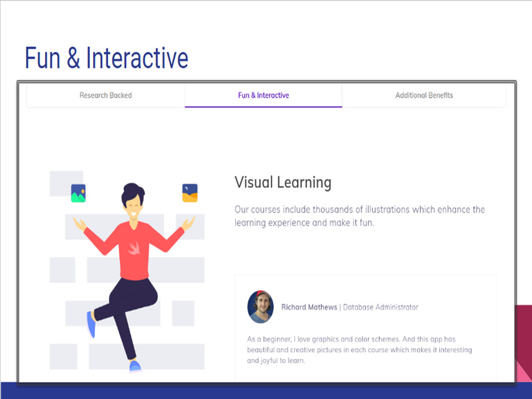Select the Fun & Interactive slide title
532x399 pixels.
click(106, 57)
